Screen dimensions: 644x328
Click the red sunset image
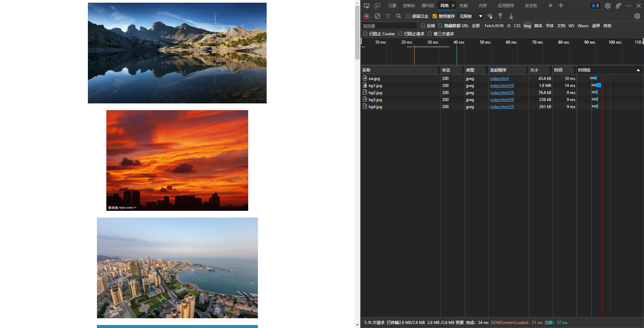(177, 160)
